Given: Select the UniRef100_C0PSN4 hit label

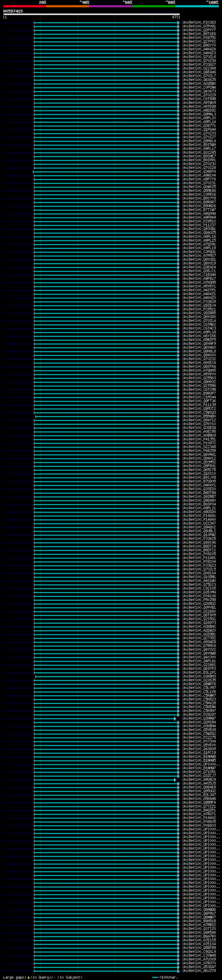Looking at the screenshot, I should (199, 88).
